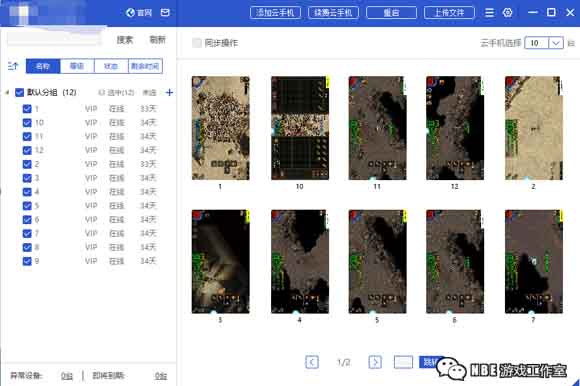The image size is (580, 386).
Task: Uncheck device 4 in the list
Action: [27, 192]
